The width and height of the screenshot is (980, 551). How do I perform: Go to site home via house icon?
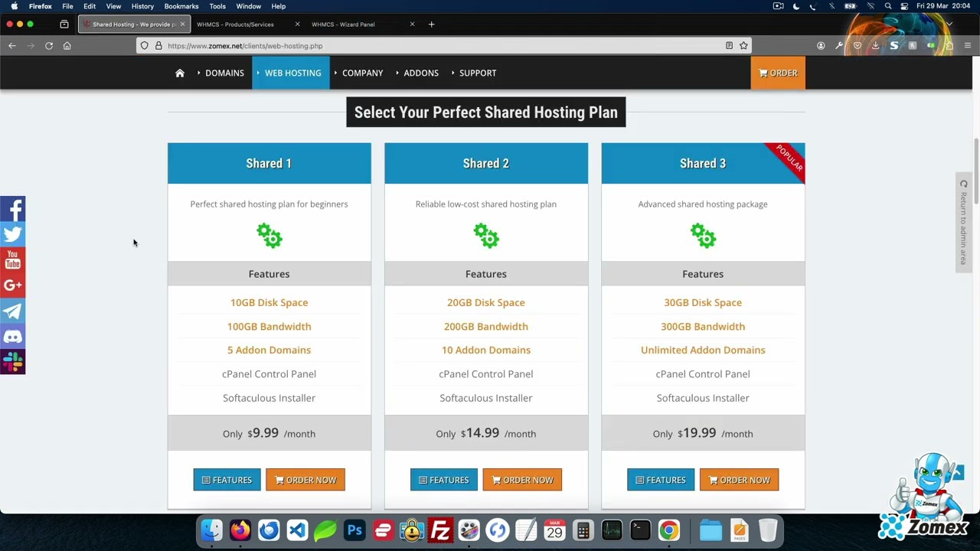tap(180, 73)
